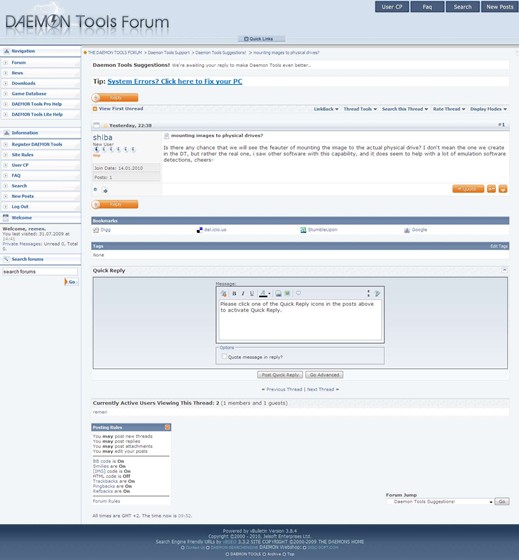Open the Search this Thread dropdown
This screenshot has height=560, width=519.
pyautogui.click(x=405, y=109)
